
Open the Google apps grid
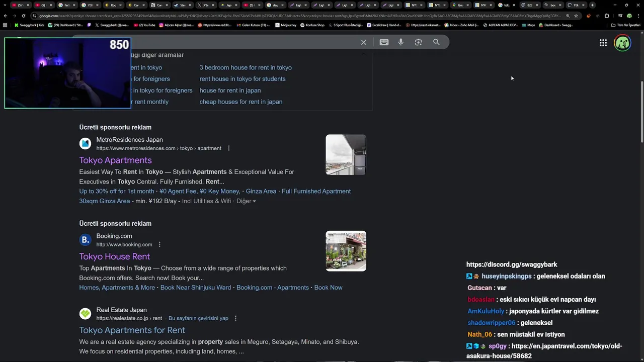[x=603, y=43]
